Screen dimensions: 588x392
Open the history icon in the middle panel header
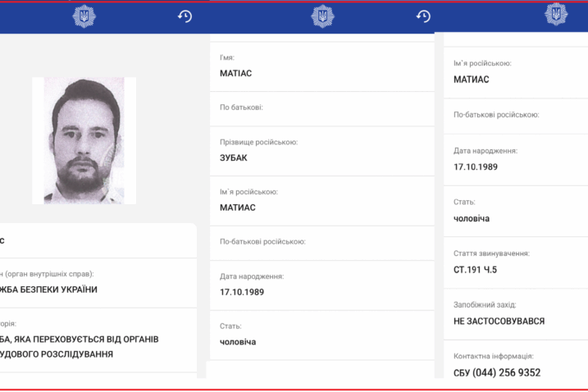pos(423,16)
